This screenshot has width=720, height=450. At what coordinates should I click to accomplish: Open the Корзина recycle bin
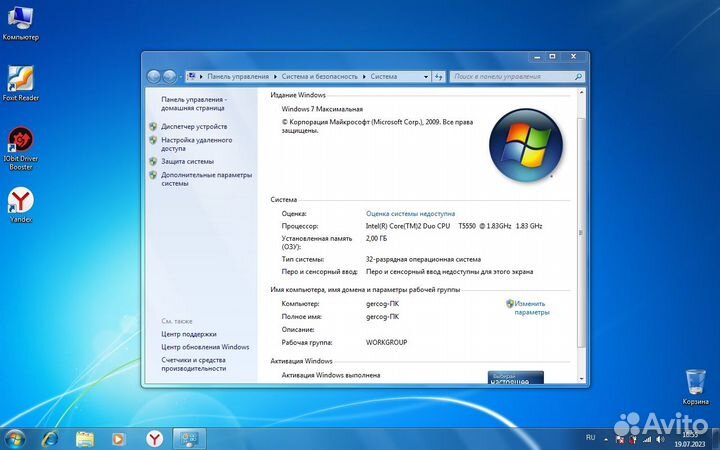(x=695, y=387)
